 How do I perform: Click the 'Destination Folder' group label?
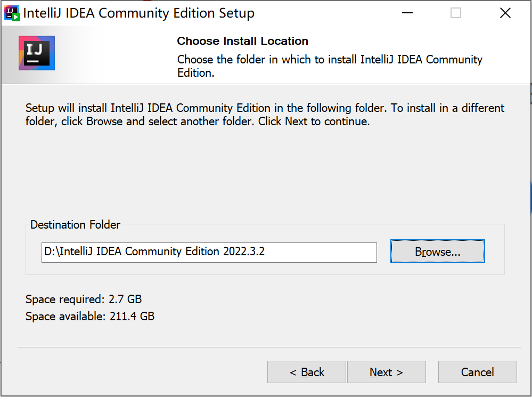[x=75, y=224]
